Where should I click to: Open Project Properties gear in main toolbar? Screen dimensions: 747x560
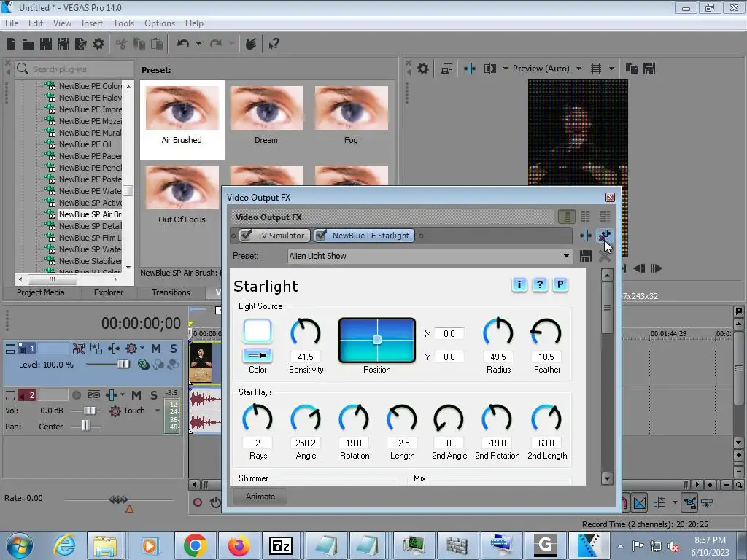point(98,44)
